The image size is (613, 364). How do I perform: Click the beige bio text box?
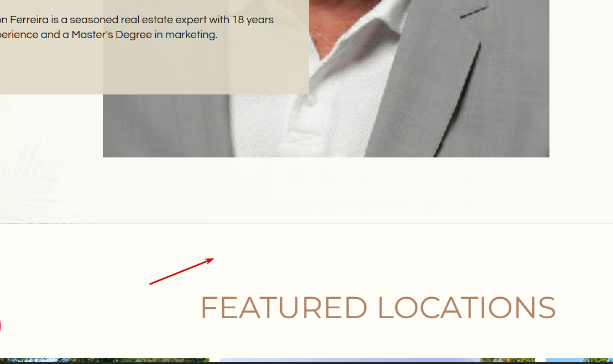[x=154, y=47]
